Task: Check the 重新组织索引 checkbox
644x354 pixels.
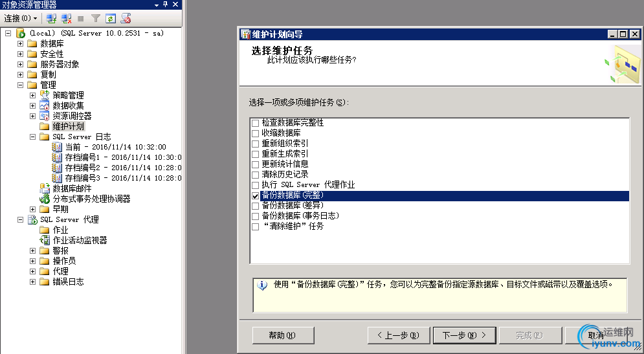Action: click(x=256, y=144)
